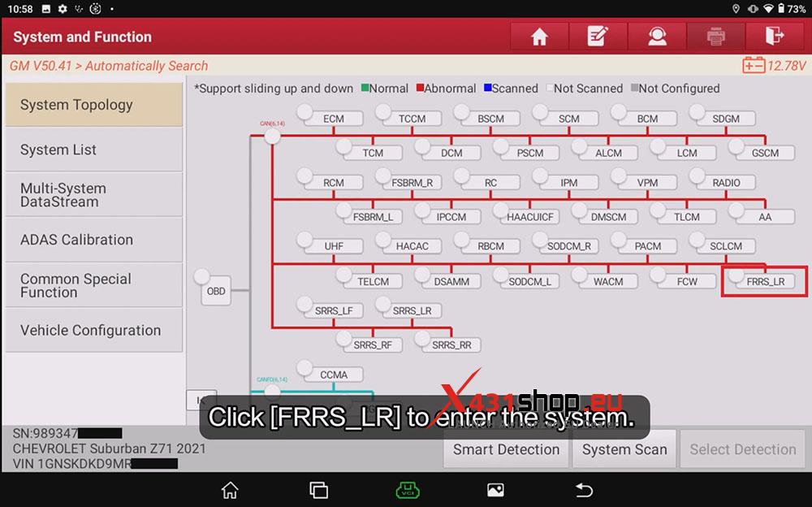Switch to System List

pos(93,149)
